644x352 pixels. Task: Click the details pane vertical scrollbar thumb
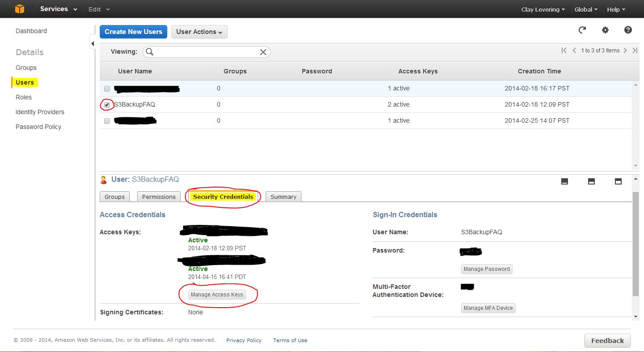coord(636,244)
